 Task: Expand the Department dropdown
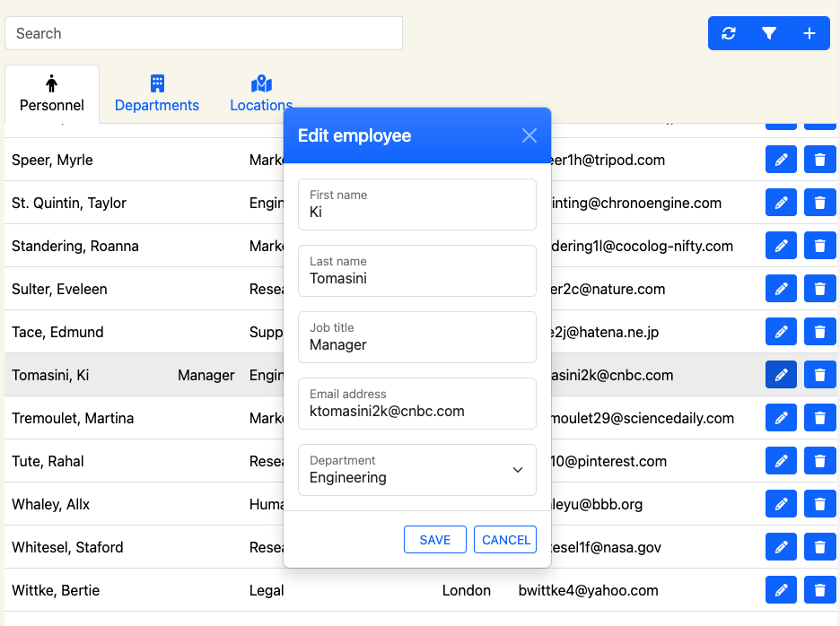[x=416, y=470]
